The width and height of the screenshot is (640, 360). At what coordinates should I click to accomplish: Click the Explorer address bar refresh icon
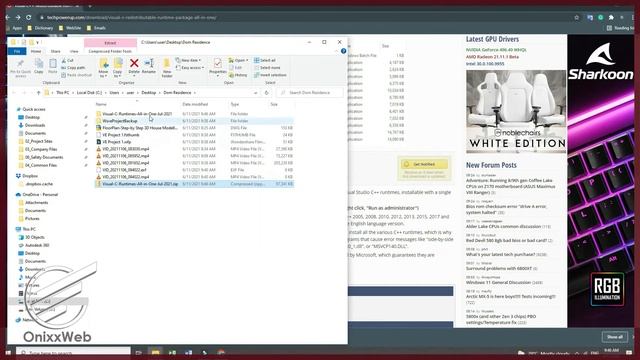(x=267, y=93)
